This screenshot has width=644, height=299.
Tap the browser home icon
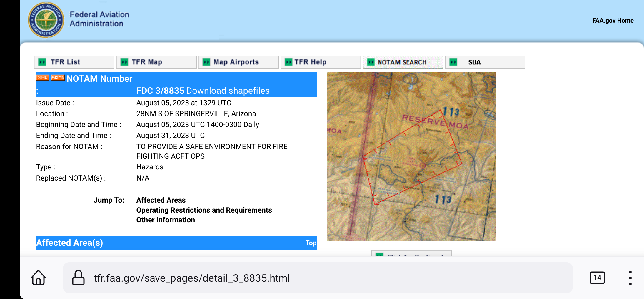click(x=39, y=278)
